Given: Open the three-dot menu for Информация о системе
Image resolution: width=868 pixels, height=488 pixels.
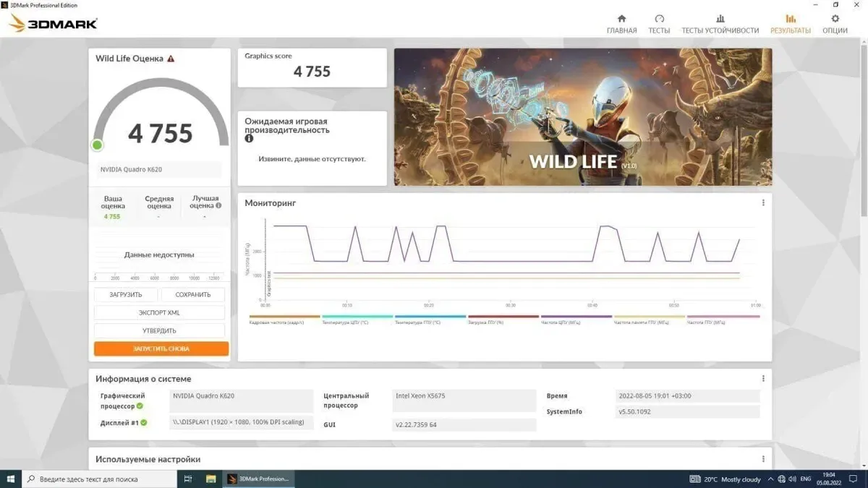Looking at the screenshot, I should (x=763, y=379).
